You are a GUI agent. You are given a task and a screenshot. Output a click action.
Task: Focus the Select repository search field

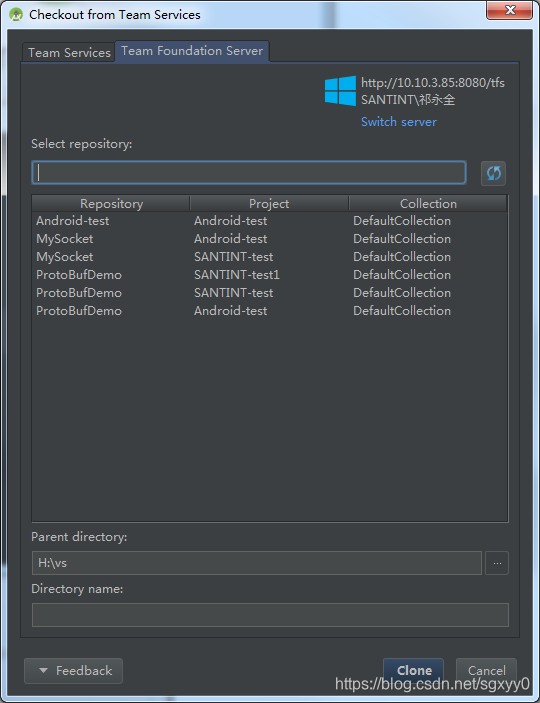pyautogui.click(x=249, y=173)
